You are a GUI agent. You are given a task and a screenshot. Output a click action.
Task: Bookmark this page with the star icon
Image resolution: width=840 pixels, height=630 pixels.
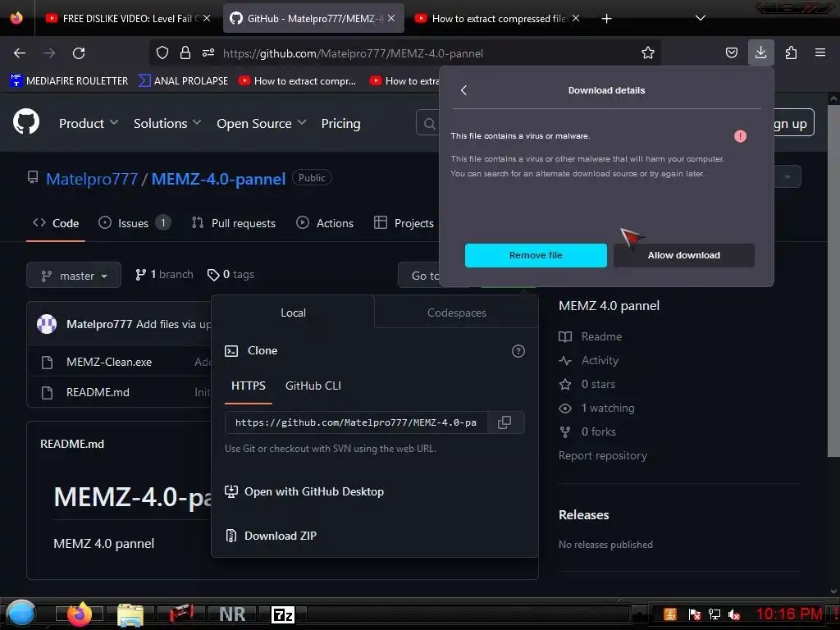648,52
